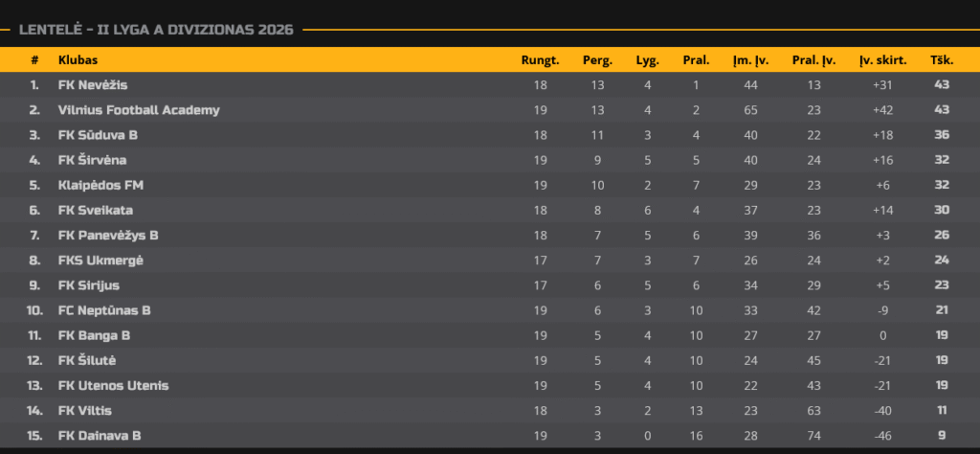
Task: Click the Tšk. points column header
Action: coord(942,60)
